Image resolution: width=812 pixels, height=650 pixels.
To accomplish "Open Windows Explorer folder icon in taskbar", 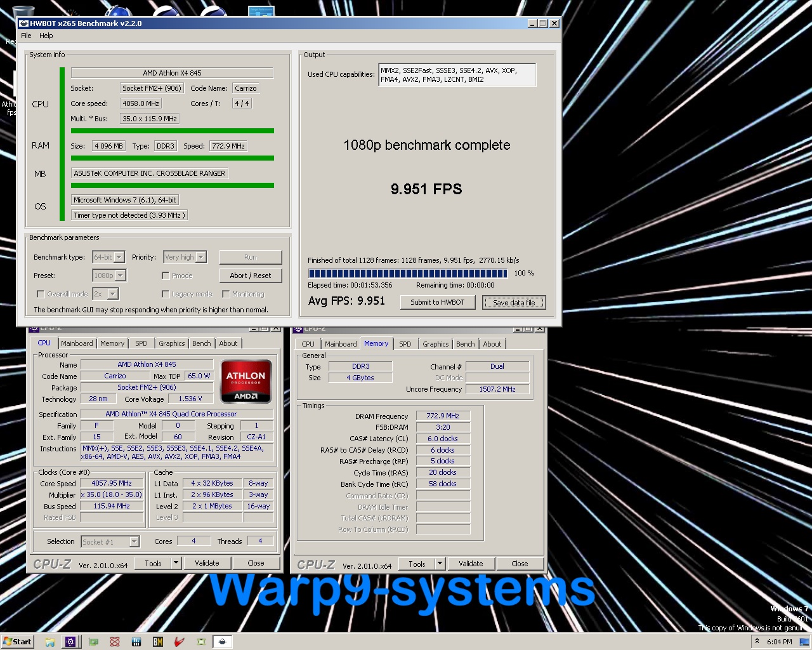I will (x=49, y=642).
